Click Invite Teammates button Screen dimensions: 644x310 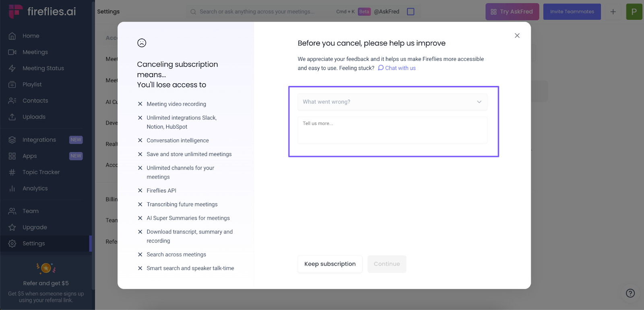[572, 12]
